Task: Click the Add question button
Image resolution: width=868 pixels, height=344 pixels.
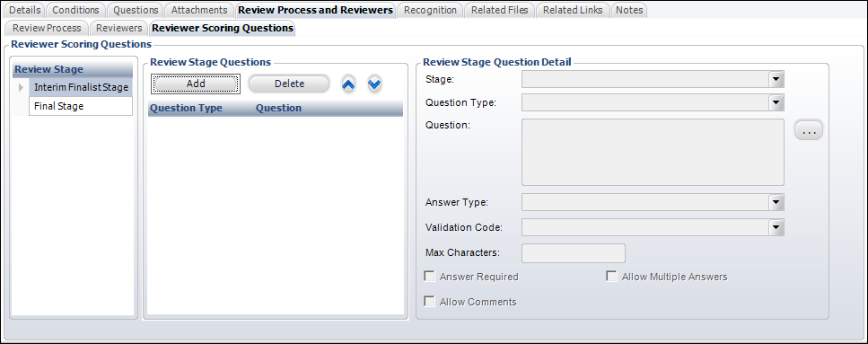Action: 196,84
